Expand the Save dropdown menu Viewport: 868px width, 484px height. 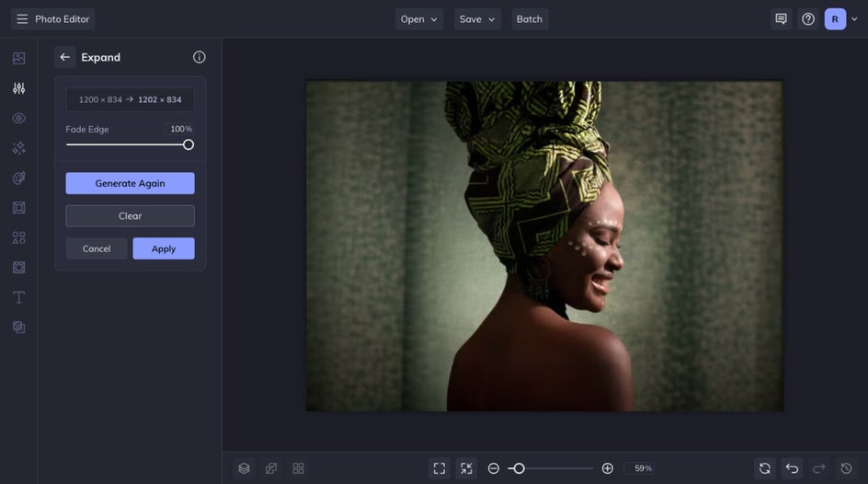477,19
